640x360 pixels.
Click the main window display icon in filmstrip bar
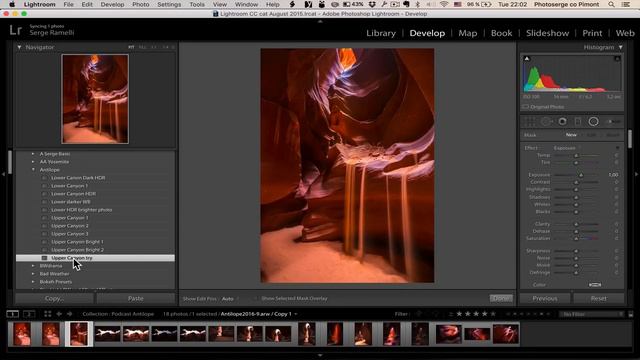pos(13,314)
